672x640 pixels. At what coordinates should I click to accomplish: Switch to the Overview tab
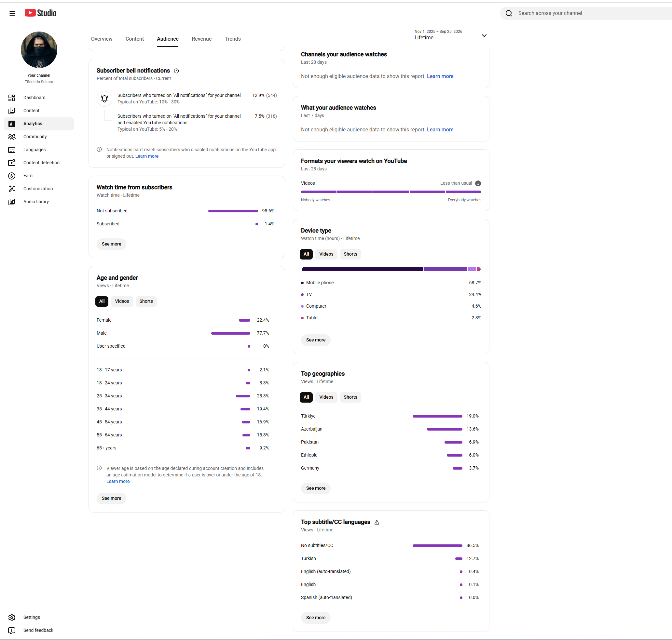(102, 39)
